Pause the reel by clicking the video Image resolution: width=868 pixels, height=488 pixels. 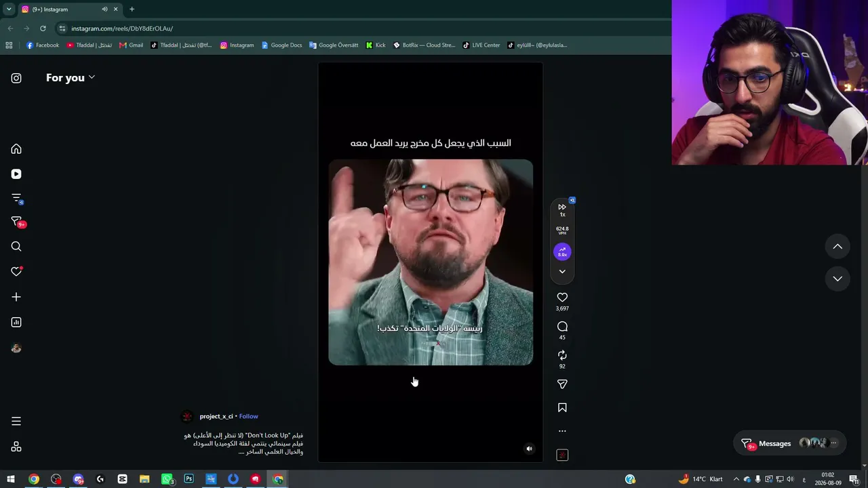pos(431,262)
